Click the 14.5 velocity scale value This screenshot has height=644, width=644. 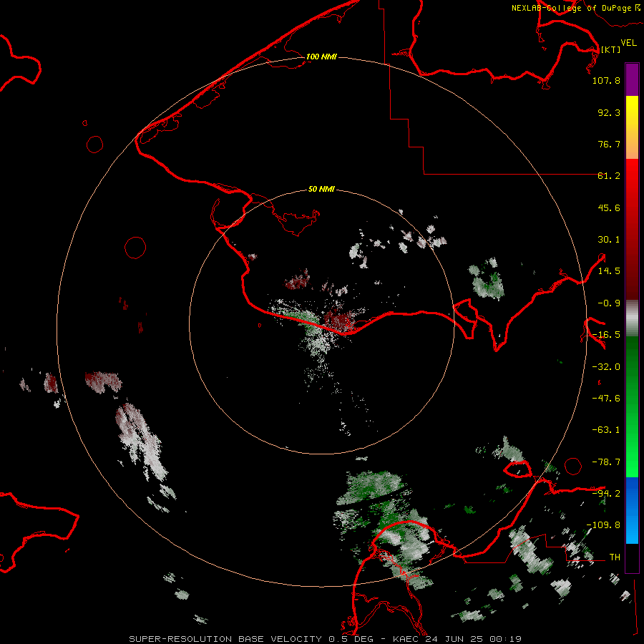pos(609,271)
